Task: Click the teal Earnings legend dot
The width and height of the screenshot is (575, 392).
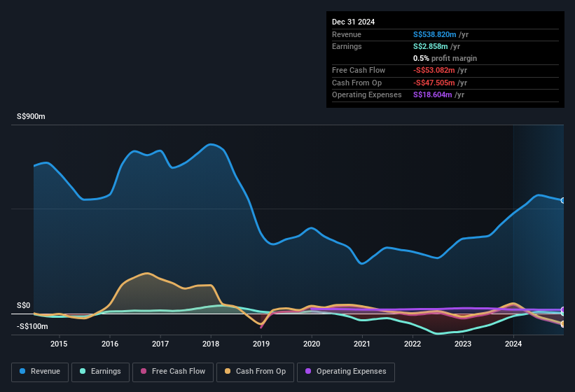Action: coord(83,371)
